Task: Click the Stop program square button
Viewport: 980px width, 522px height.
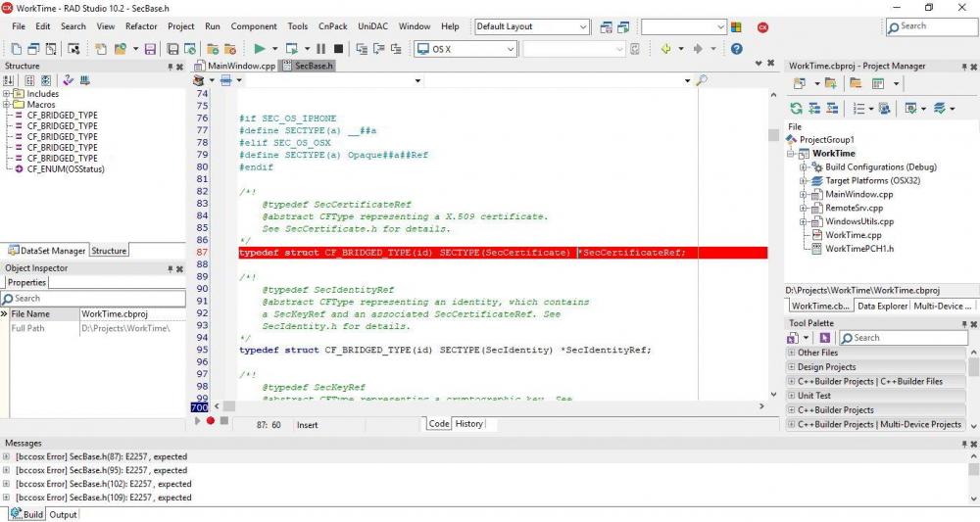Action: pyautogui.click(x=338, y=49)
